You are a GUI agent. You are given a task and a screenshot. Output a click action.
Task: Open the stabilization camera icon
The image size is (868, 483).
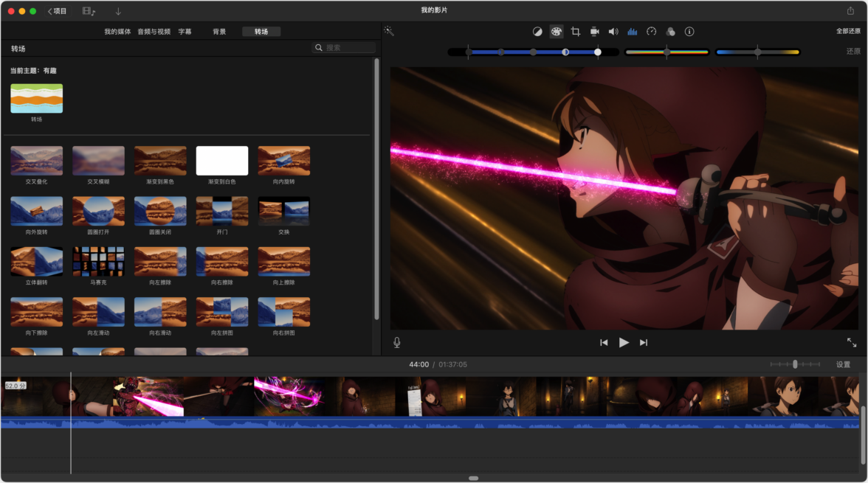click(595, 32)
